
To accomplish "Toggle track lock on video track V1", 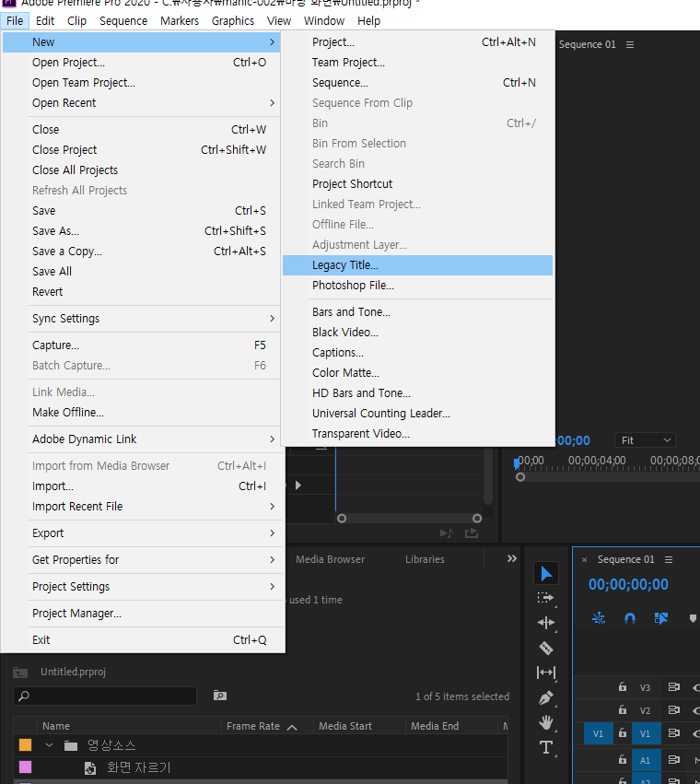I will coord(623,732).
